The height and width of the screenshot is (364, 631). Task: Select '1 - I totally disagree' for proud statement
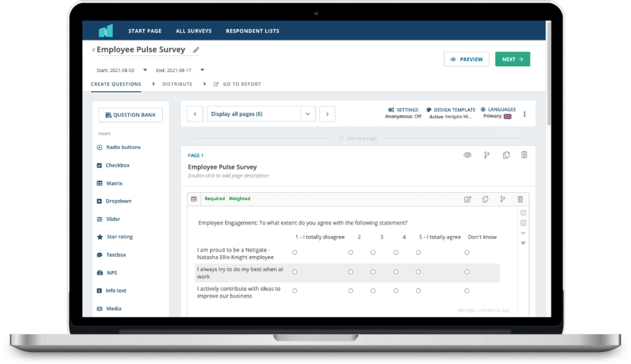[x=295, y=253]
